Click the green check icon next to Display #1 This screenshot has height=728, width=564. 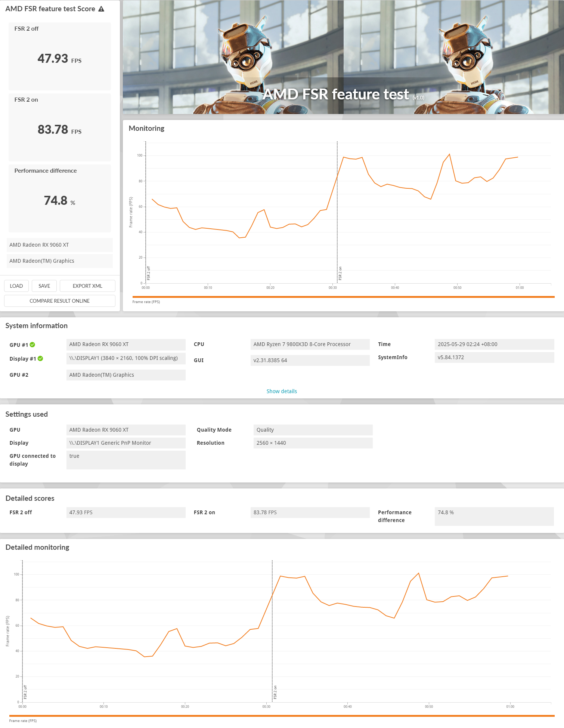tap(40, 358)
